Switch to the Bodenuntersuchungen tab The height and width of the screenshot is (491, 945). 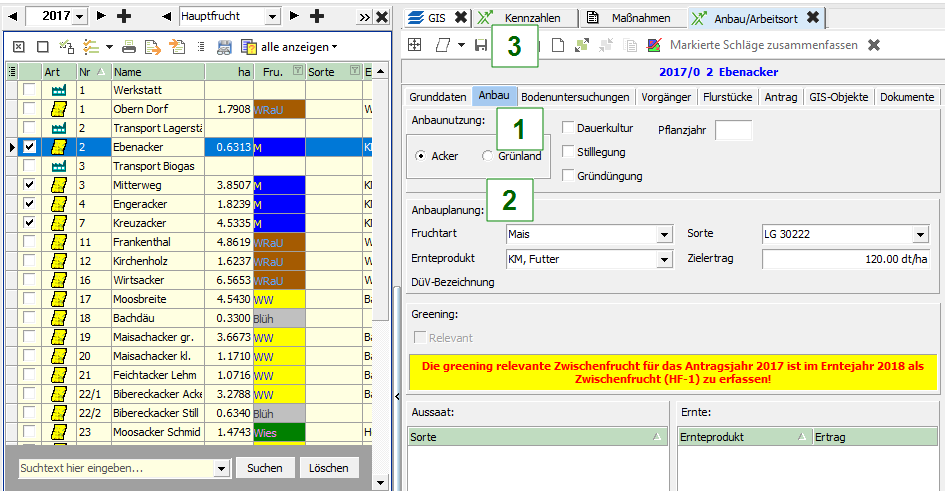(576, 97)
